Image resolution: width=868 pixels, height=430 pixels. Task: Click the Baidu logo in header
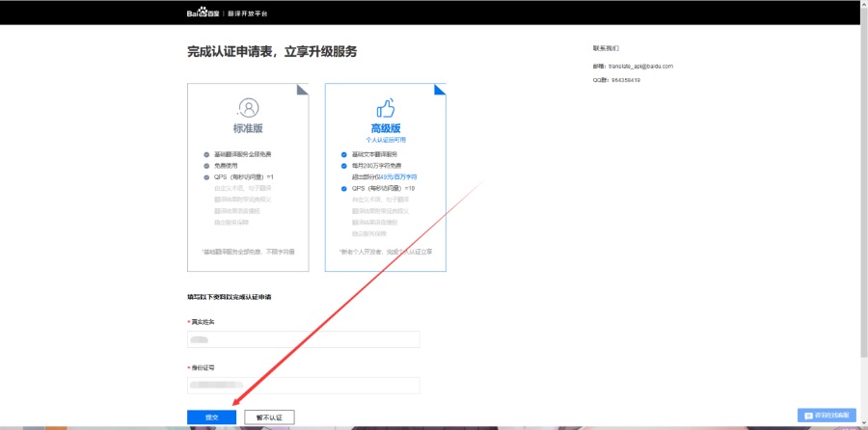click(203, 13)
